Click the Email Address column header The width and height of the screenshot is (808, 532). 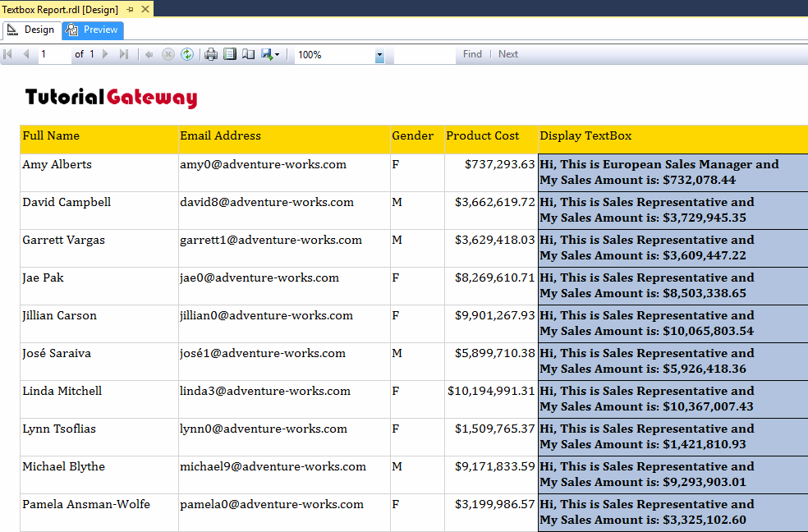(284, 139)
